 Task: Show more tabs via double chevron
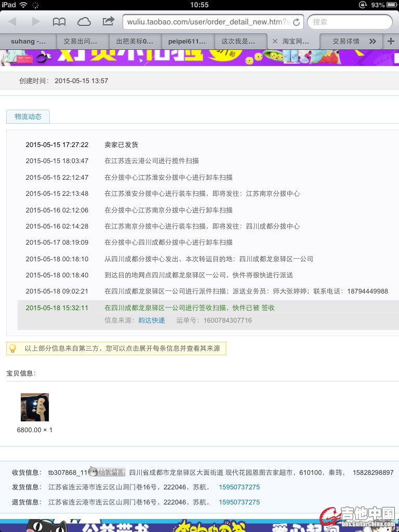point(373,41)
